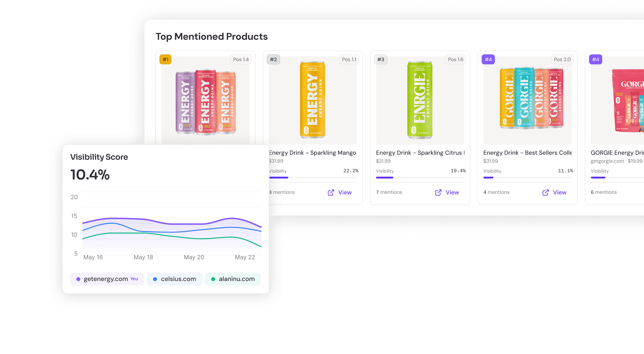Click the #3 rank badge
This screenshot has width=644, height=354.
381,60
